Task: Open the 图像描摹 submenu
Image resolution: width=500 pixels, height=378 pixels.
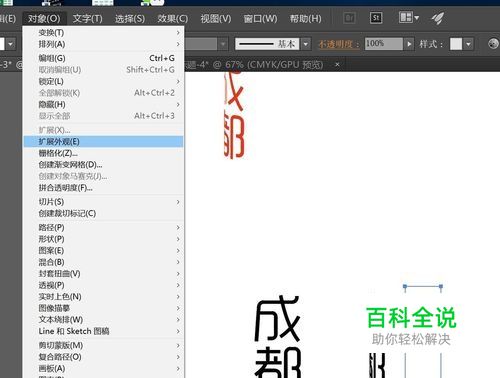Action: pos(103,308)
